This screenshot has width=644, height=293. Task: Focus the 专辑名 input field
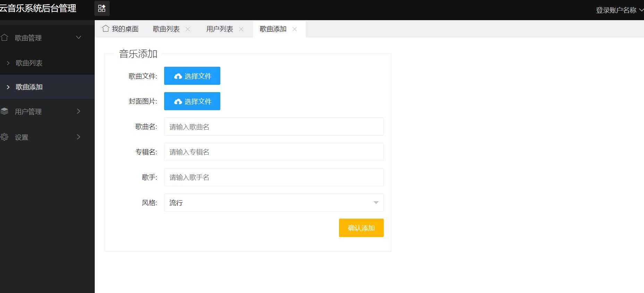pos(274,152)
